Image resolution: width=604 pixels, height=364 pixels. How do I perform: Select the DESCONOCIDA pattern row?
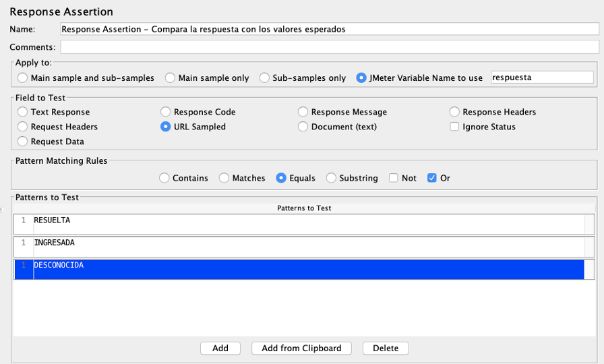pos(304,269)
